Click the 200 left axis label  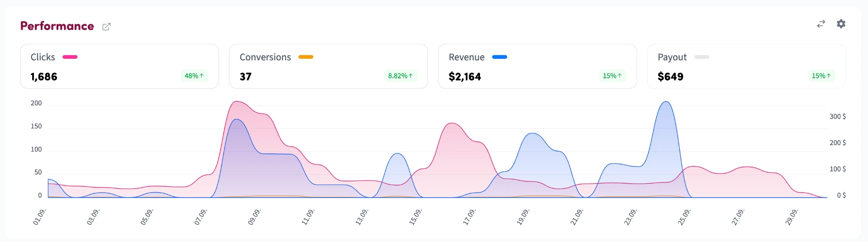(x=36, y=103)
